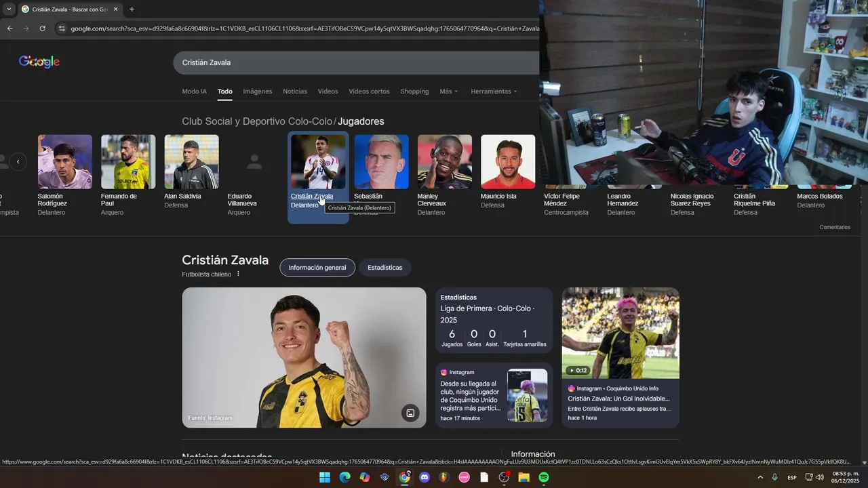Expand the tab search dropdown arrow
The width and height of the screenshot is (868, 488).
[9, 9]
